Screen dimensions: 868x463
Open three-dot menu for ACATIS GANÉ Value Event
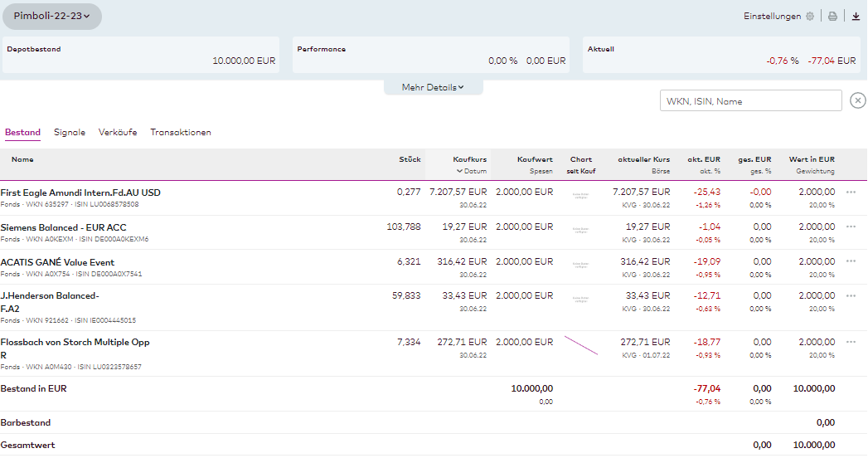[851, 261]
